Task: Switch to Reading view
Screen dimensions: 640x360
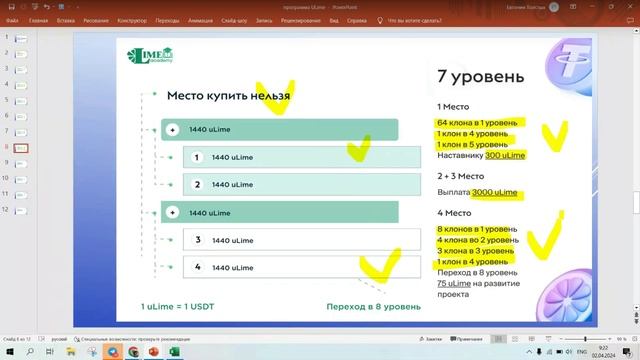Action: (531, 339)
